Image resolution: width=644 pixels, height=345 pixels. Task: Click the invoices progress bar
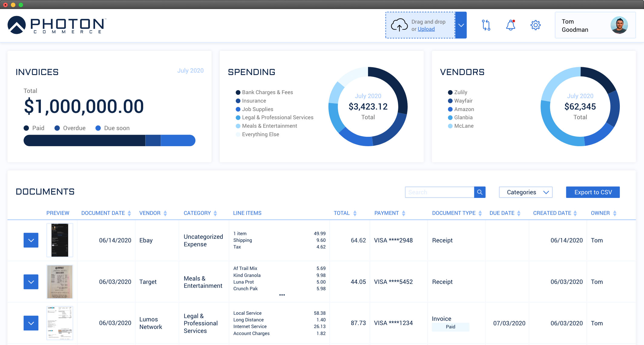[x=109, y=140]
